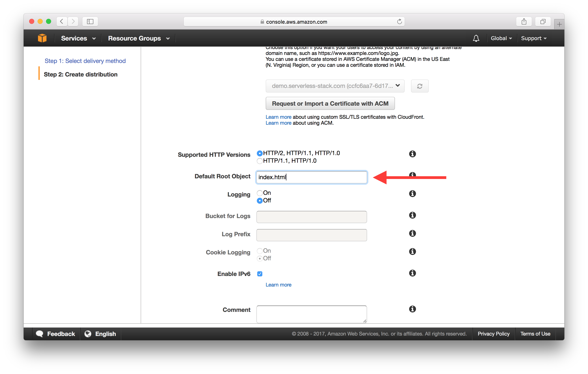Click info icon for Bucket for Logs
The height and width of the screenshot is (374, 588).
click(412, 215)
